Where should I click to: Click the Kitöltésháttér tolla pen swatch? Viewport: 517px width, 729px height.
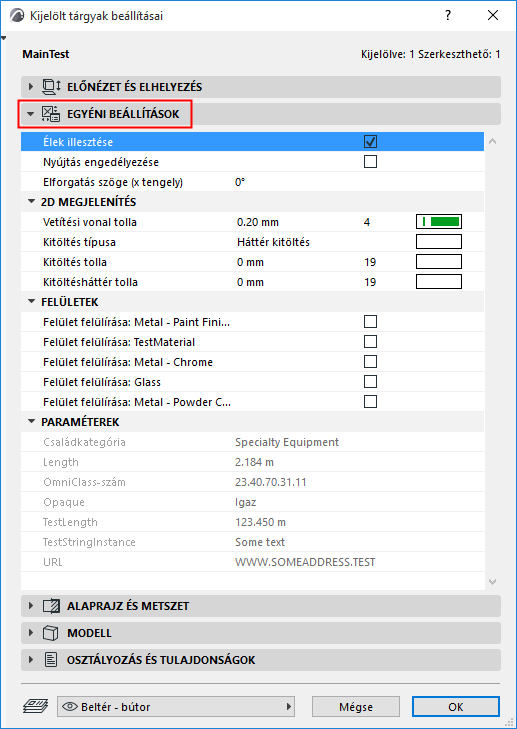click(439, 282)
